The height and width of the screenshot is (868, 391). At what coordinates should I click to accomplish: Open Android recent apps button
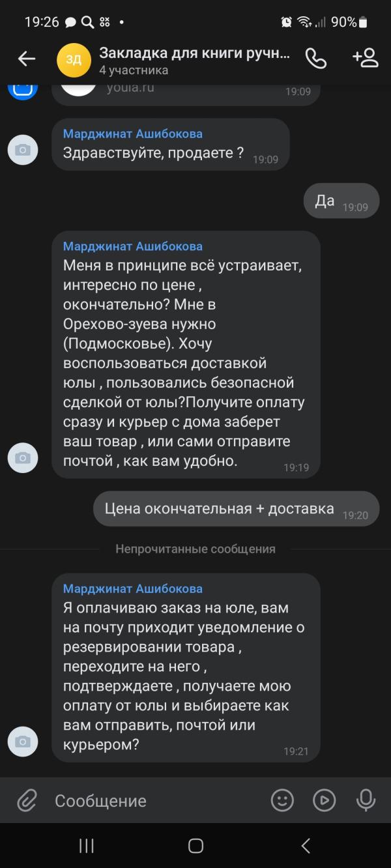[x=86, y=846]
